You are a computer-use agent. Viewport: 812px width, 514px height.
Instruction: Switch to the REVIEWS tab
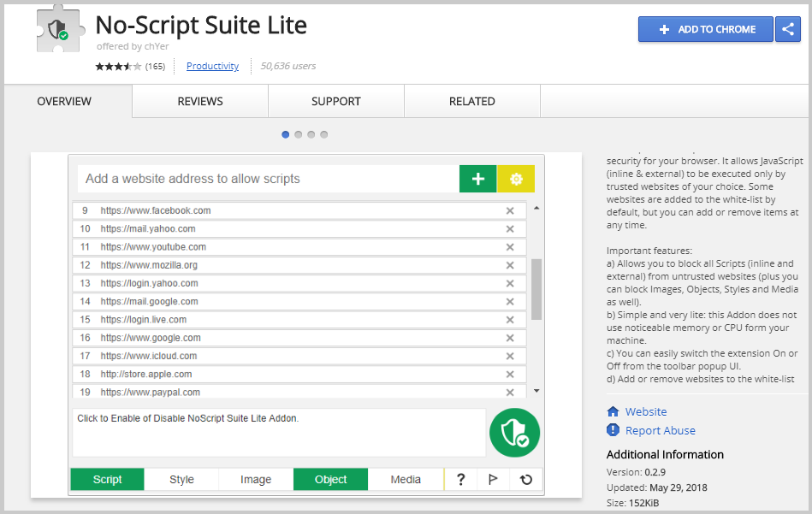[200, 102]
